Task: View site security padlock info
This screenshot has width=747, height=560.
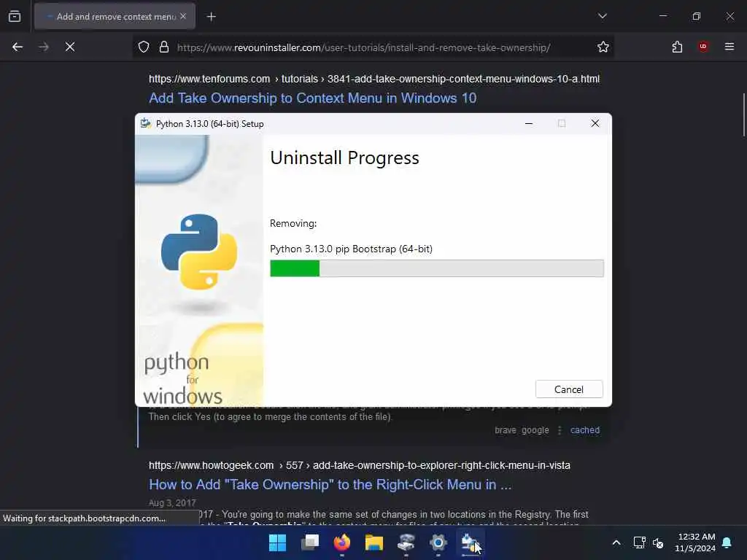Action: (x=164, y=47)
